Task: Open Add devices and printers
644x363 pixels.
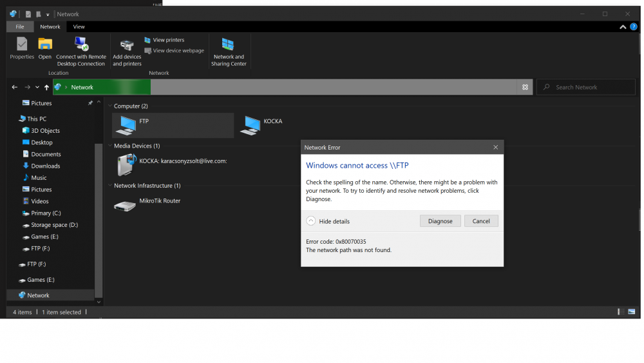Action: (x=127, y=52)
